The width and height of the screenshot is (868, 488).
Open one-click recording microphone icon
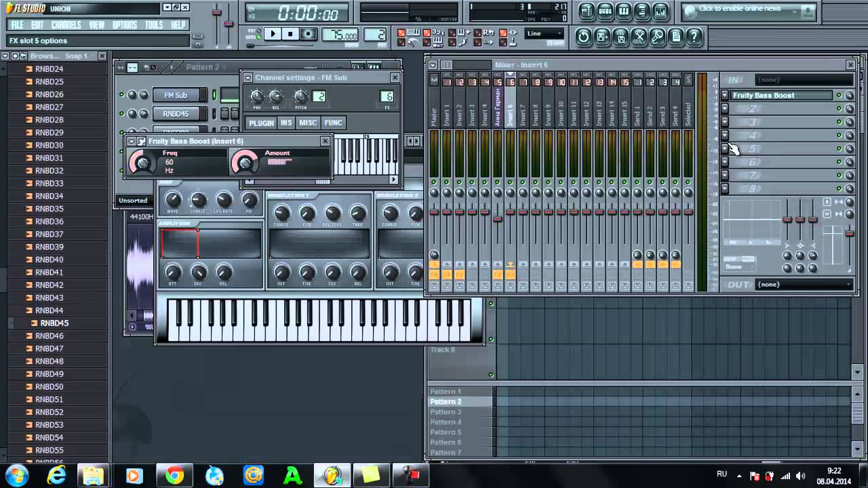[657, 37]
